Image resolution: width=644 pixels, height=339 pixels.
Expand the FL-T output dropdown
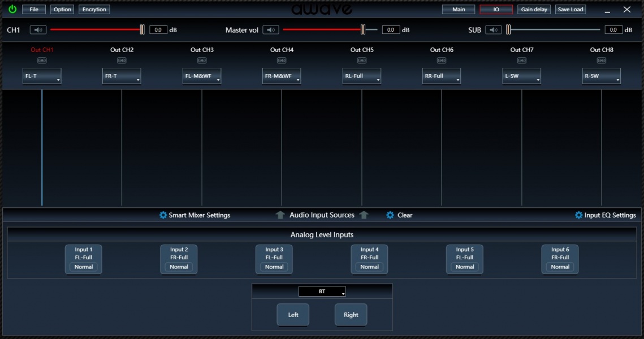42,76
